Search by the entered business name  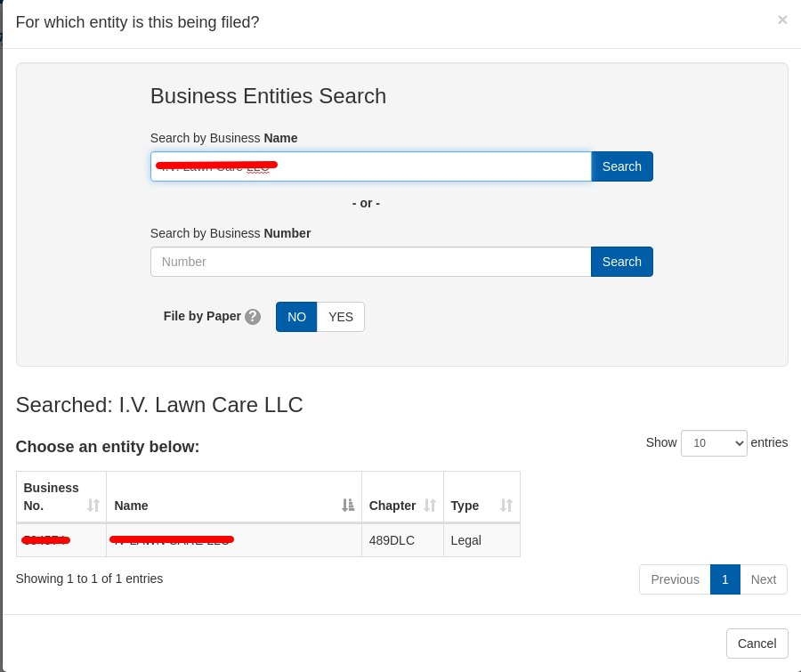[621, 166]
